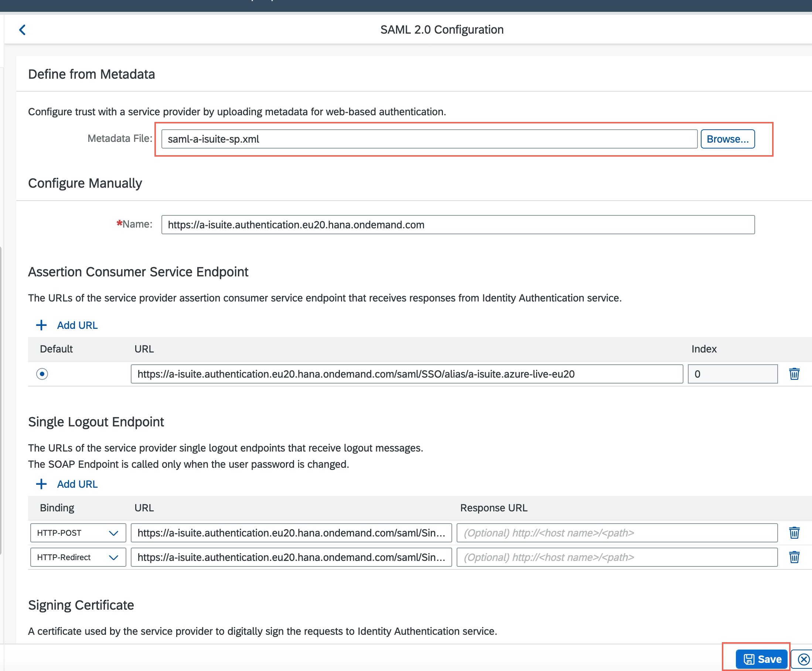
Task: Click the Name input field
Action: pos(458,225)
